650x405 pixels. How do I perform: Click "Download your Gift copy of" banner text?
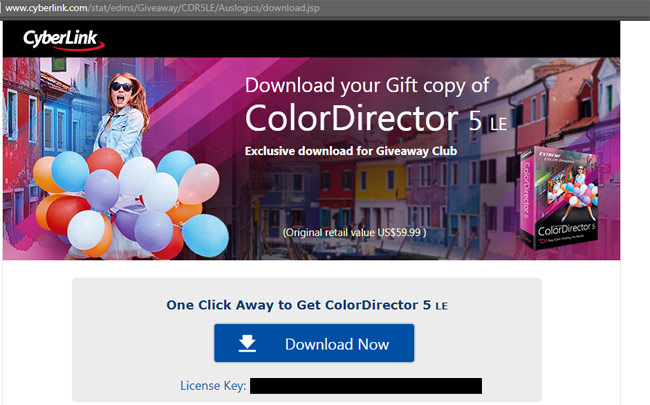pos(367,86)
